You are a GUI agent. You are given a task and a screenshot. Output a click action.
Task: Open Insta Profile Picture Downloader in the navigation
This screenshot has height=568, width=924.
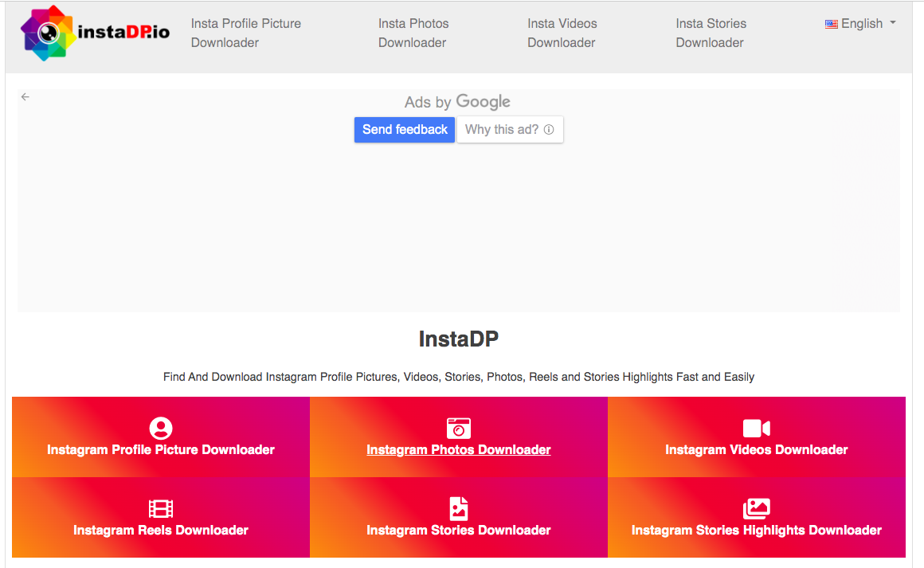point(245,33)
